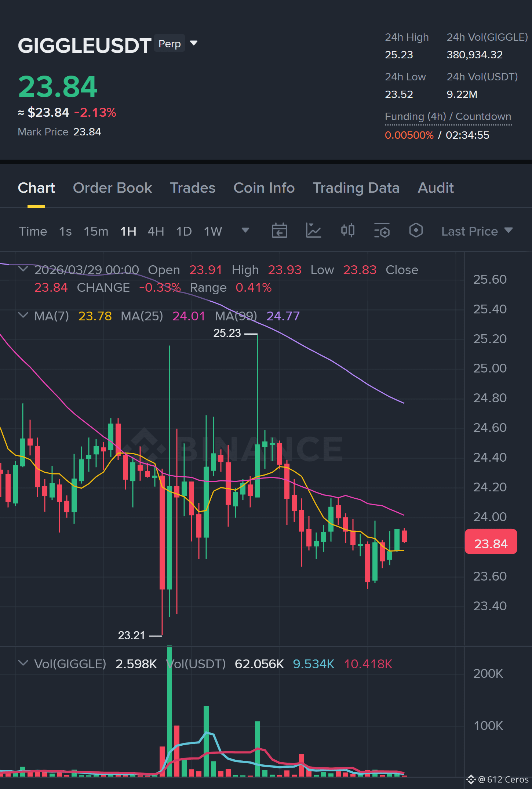
Task: Open the calendar go-to-date icon
Action: pos(279,231)
